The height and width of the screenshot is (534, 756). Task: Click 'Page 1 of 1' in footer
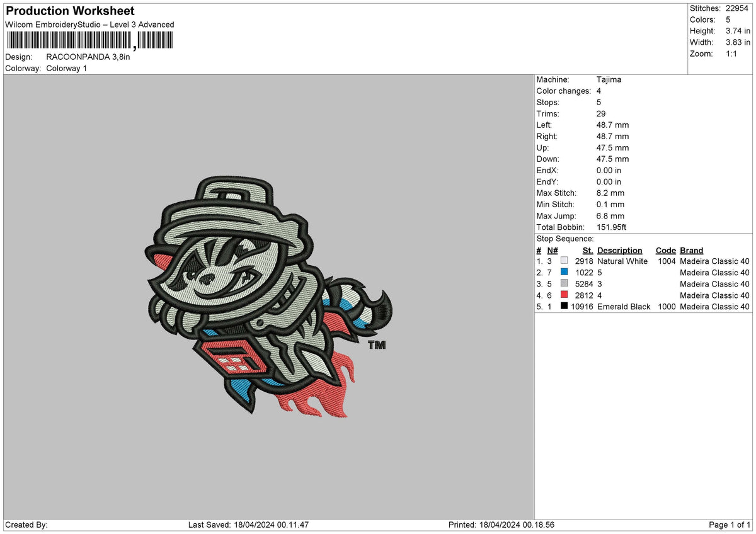(x=730, y=525)
